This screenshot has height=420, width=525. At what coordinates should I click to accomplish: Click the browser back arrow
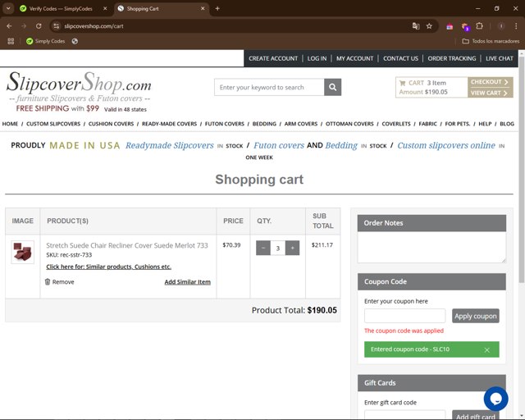9,26
